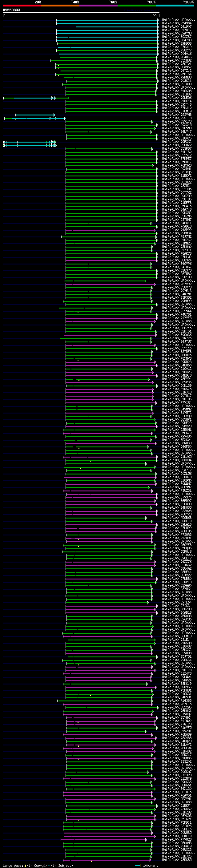This screenshot has width=197, height=868.
Task: Open the UniRef100_C5XHU2 entry
Action: point(176,61)
